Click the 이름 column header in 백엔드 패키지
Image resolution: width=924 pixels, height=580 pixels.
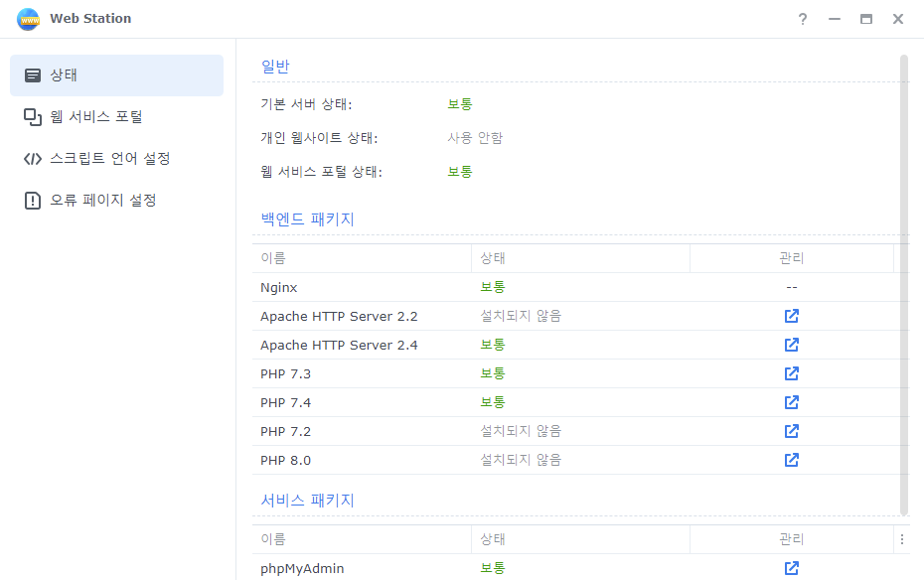pos(362,258)
